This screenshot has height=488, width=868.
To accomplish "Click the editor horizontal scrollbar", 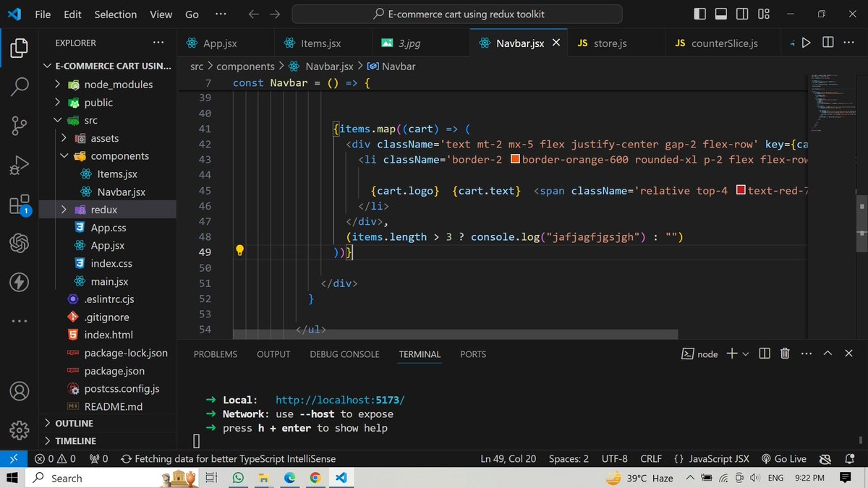I will point(456,334).
